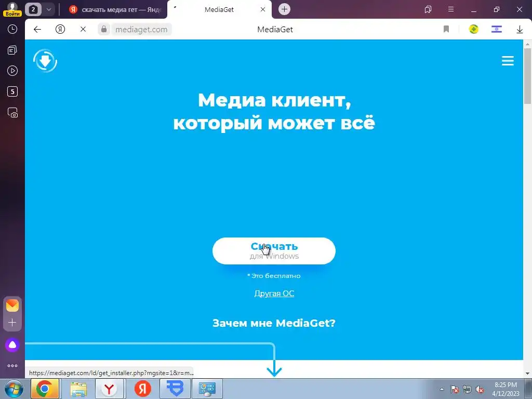Click the site security lock icon
Viewport: 532px width, 399px height.
(104, 29)
